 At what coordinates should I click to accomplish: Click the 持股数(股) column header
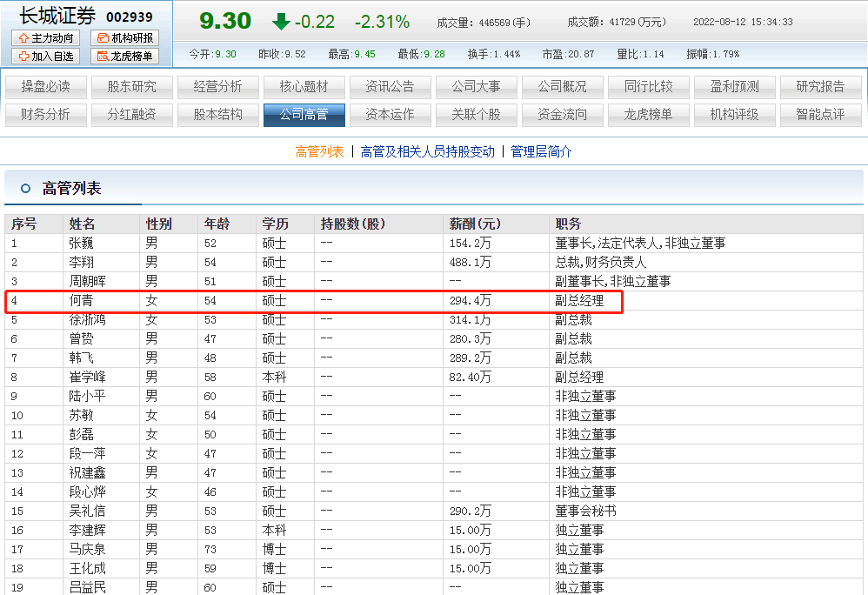coord(352,224)
